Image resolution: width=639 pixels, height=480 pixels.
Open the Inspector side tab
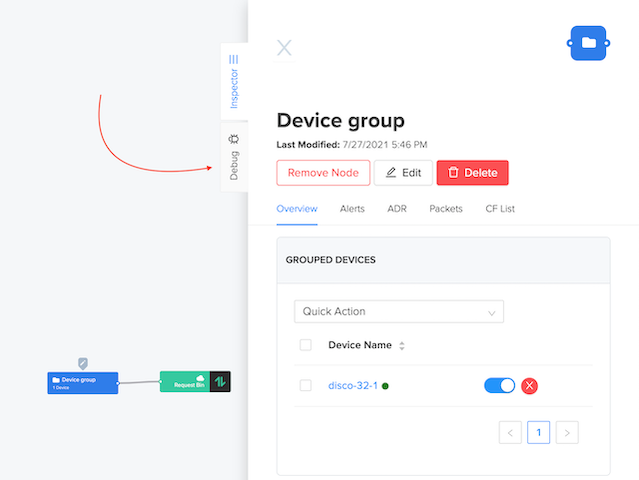[x=233, y=80]
